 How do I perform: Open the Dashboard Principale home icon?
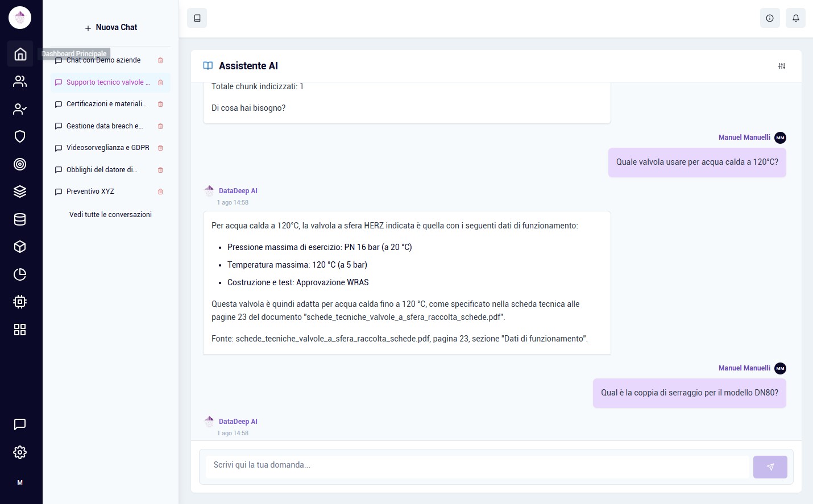[20, 54]
